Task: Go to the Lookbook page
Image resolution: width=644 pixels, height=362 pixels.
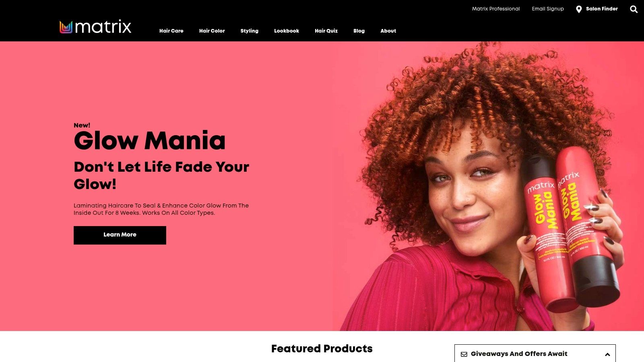Action: (287, 31)
